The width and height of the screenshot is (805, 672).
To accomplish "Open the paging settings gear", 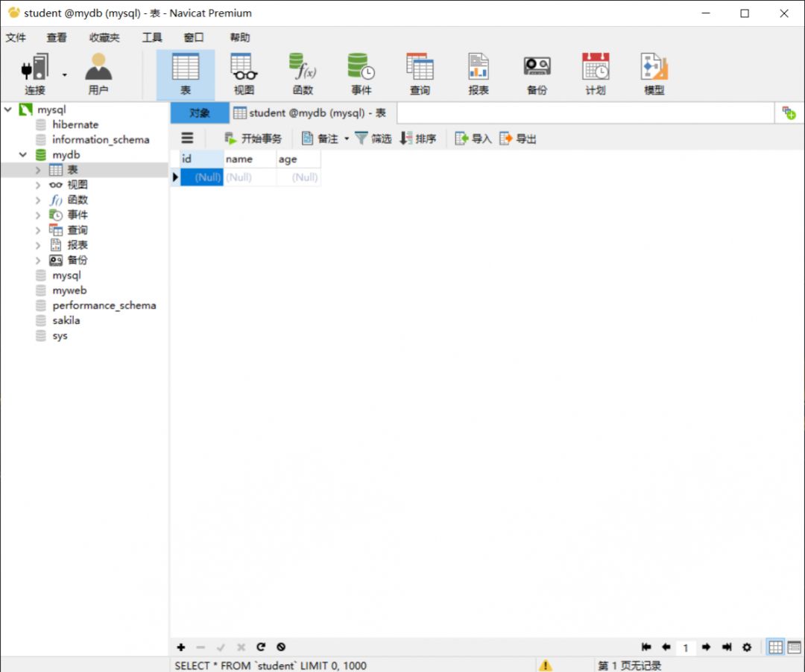I will click(x=747, y=647).
